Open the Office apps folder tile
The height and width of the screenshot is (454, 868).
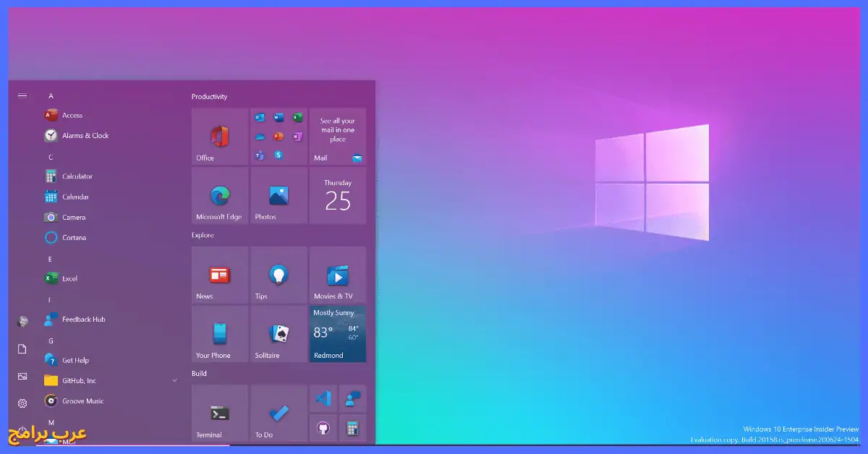278,136
